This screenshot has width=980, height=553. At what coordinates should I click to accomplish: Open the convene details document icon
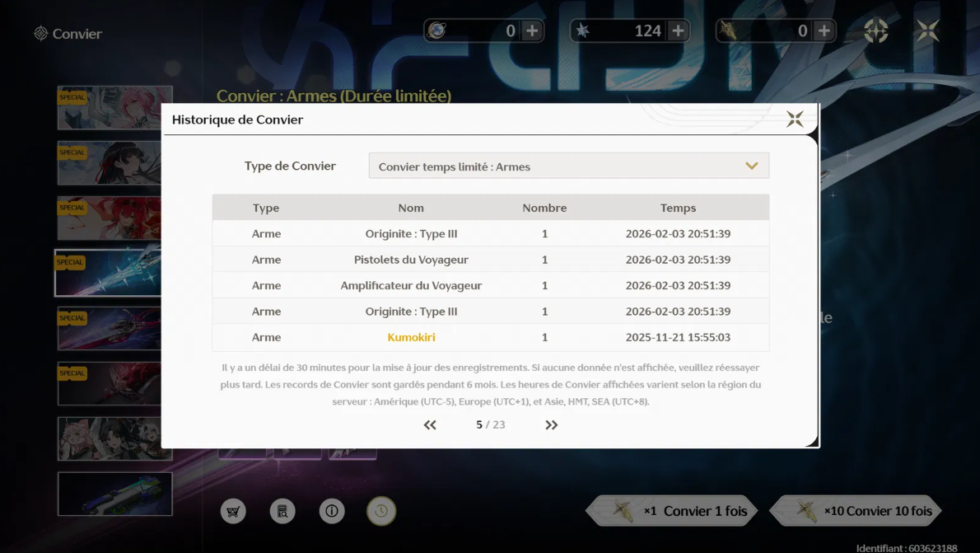pyautogui.click(x=282, y=511)
